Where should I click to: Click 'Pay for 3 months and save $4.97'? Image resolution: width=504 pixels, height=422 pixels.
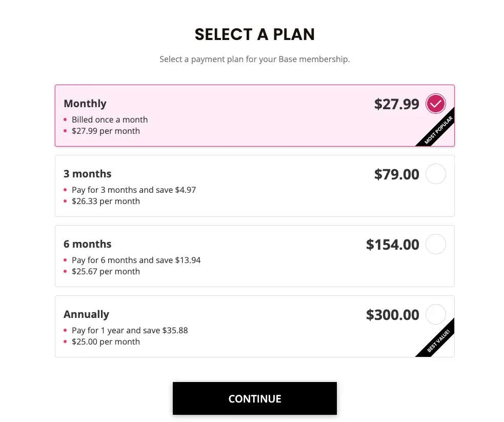click(x=134, y=190)
